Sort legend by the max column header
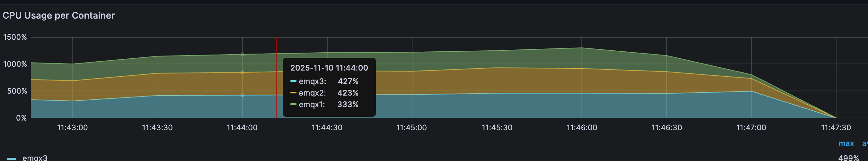The image size is (868, 161). [x=846, y=144]
